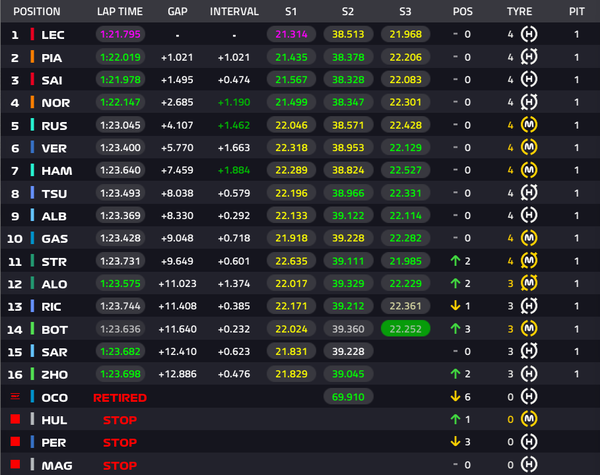Click the hard tyre icon in TSU row
This screenshot has width=600, height=475.
529,193
